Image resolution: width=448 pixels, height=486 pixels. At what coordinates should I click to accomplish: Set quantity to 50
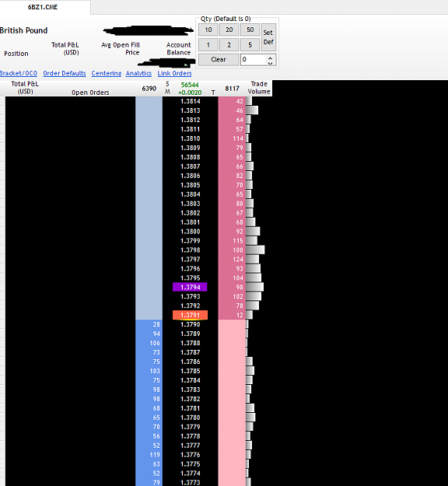coord(250,30)
